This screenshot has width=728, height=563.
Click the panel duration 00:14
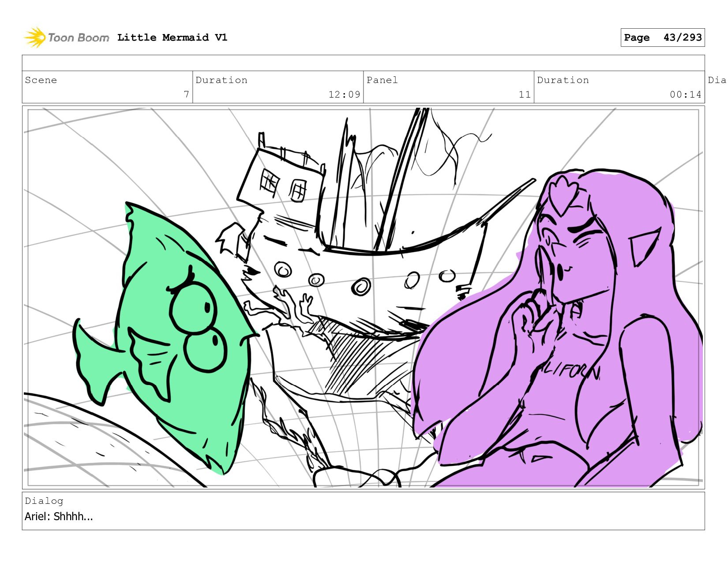coord(685,94)
